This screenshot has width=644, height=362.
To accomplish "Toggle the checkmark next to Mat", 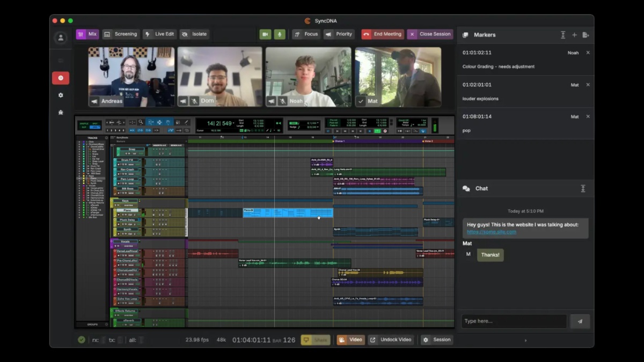I will tap(361, 101).
